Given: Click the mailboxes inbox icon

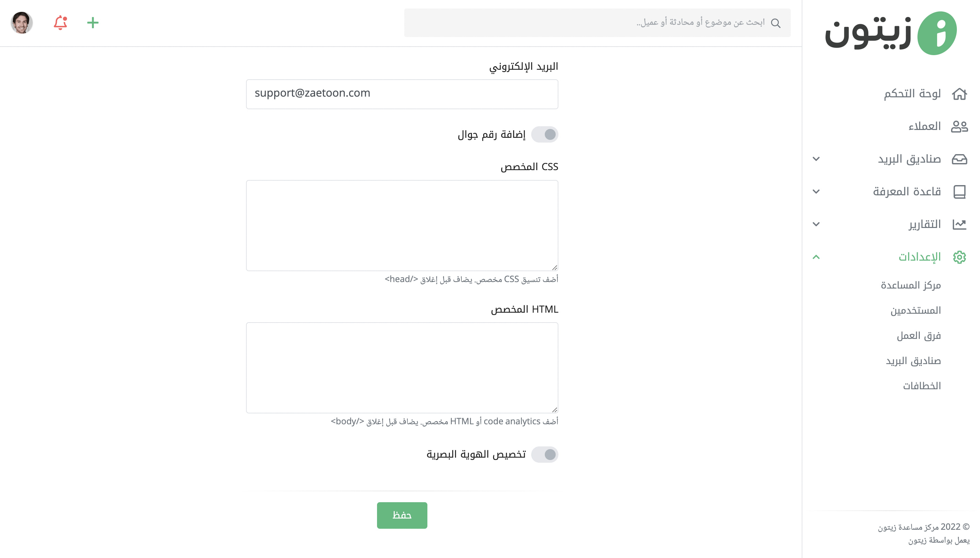Looking at the screenshot, I should pyautogui.click(x=959, y=159).
